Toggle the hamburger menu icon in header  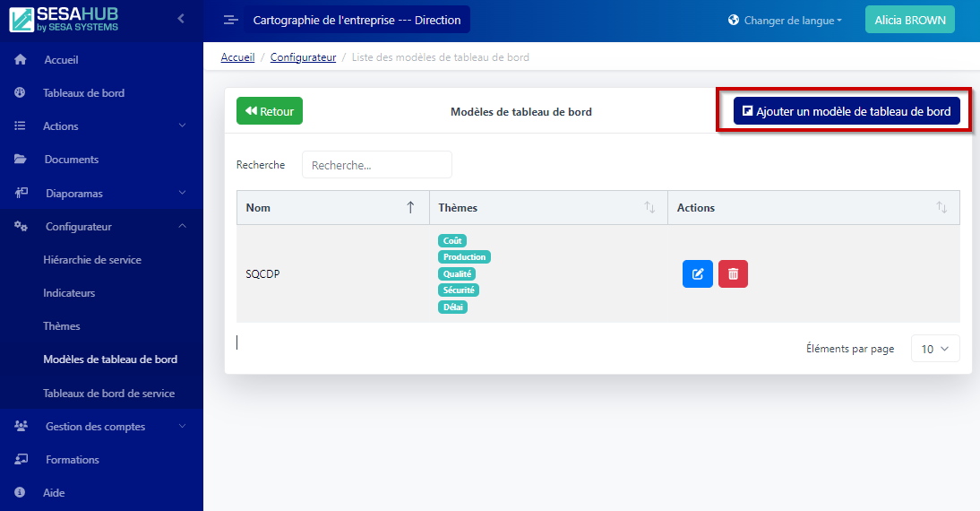coord(230,20)
